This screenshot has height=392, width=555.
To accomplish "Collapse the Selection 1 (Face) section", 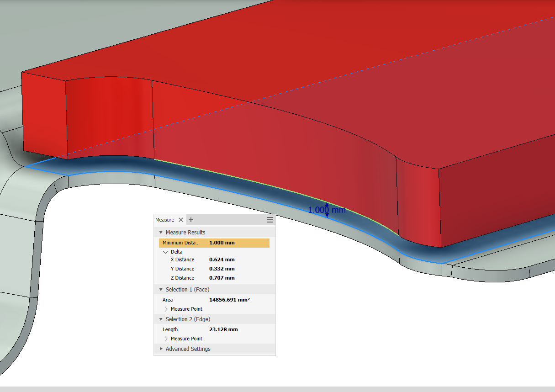I will pyautogui.click(x=161, y=289).
